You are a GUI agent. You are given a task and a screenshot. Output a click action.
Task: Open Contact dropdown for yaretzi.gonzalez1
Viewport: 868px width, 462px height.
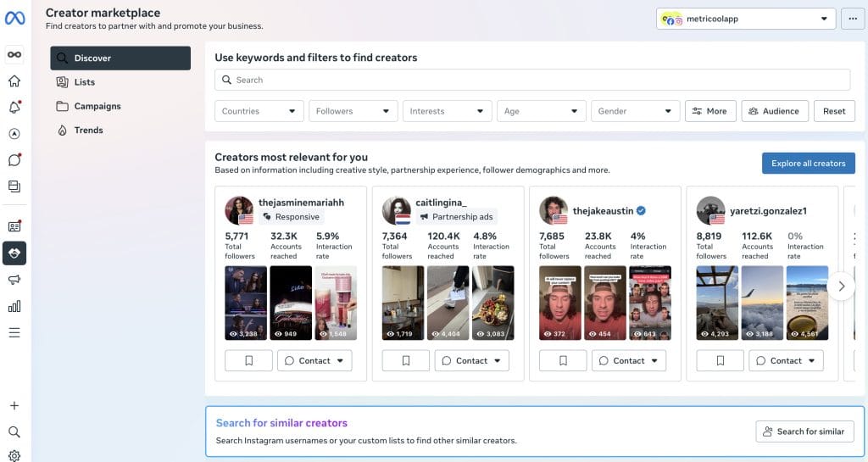[786, 361]
